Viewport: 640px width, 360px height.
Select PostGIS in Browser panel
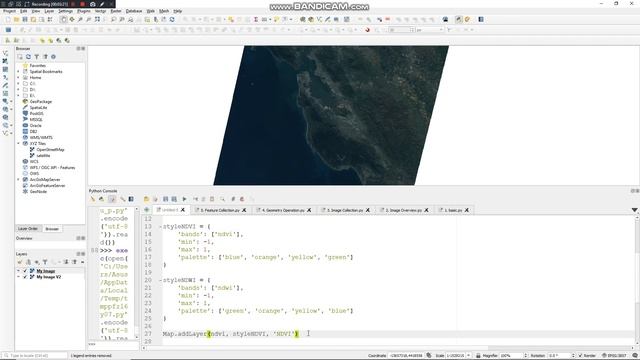36,113
